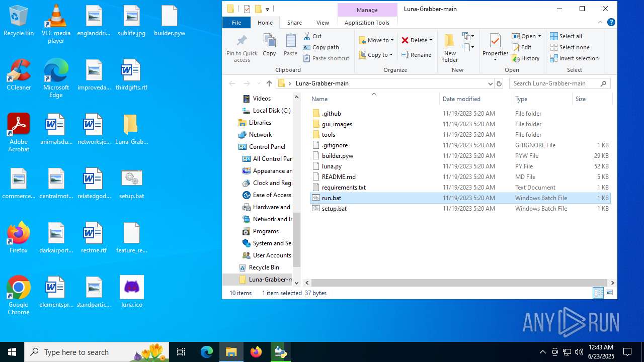Click Select none in the ribbon

pyautogui.click(x=570, y=47)
